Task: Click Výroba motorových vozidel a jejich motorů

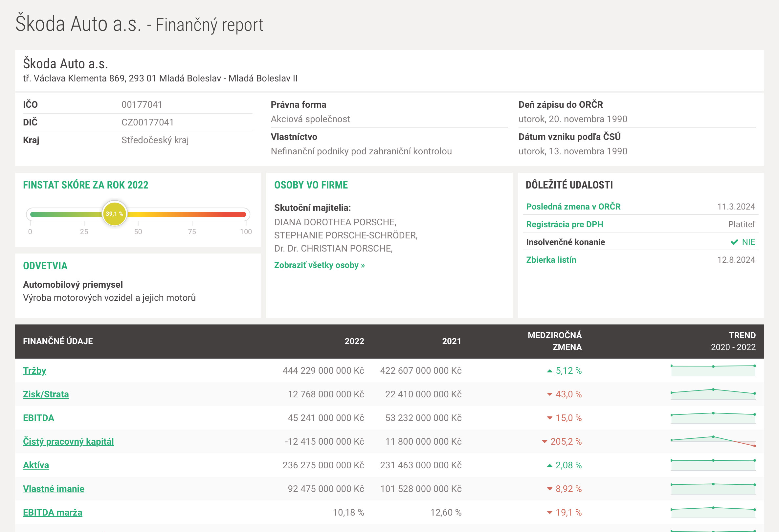Action: click(109, 298)
